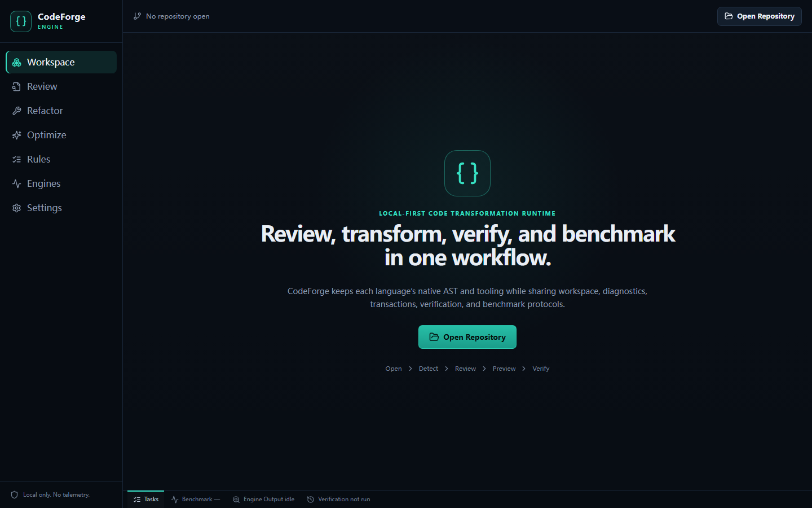Switch to the Benchmark tab

click(196, 500)
